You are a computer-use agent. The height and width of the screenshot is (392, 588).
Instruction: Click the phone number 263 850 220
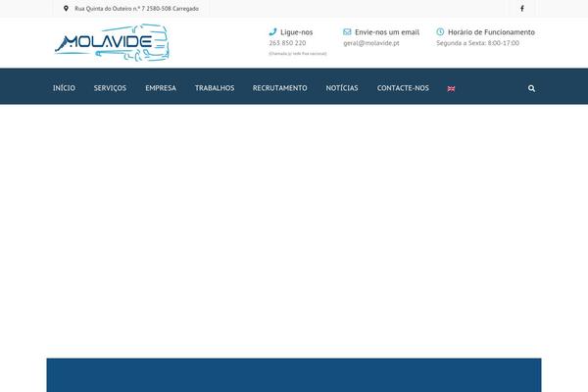pyautogui.click(x=287, y=43)
